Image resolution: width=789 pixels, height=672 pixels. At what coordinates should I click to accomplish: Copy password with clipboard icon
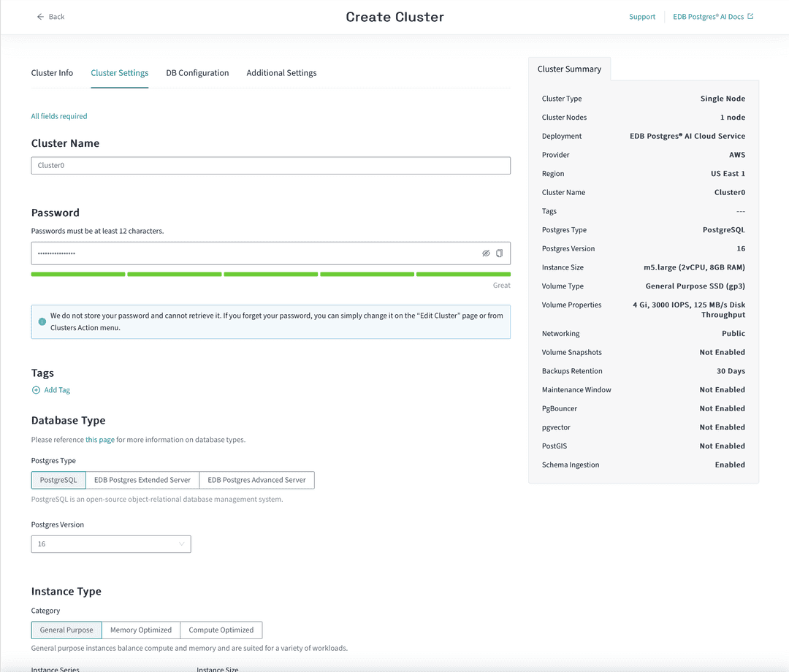(x=499, y=253)
